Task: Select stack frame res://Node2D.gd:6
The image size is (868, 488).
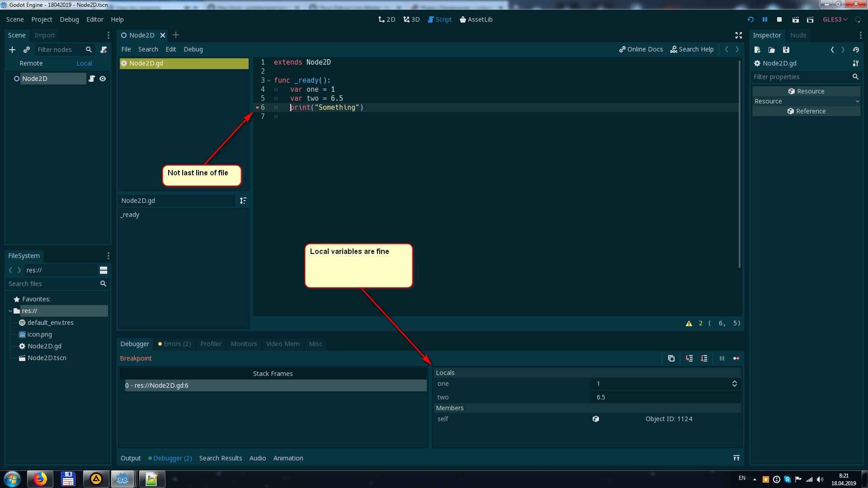Action: 157,385
